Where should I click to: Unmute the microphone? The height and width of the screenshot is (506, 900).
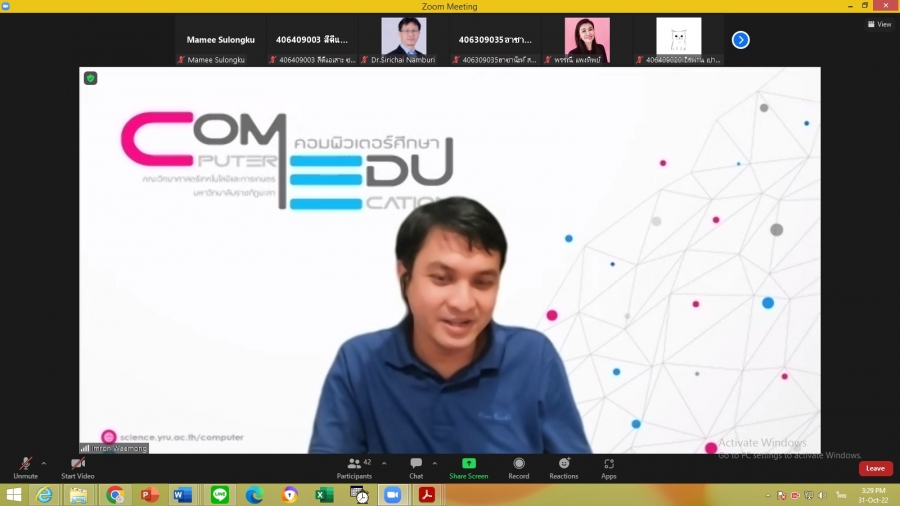(x=25, y=467)
